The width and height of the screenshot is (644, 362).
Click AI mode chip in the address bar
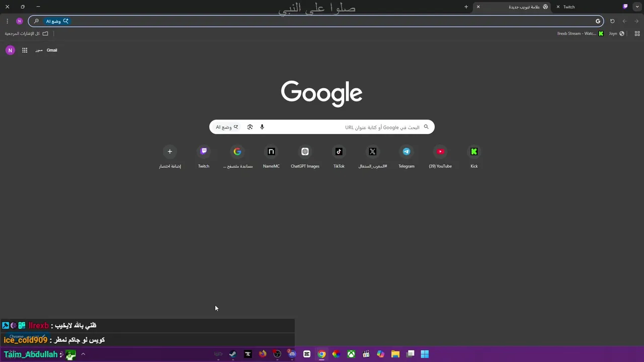pos(57,21)
